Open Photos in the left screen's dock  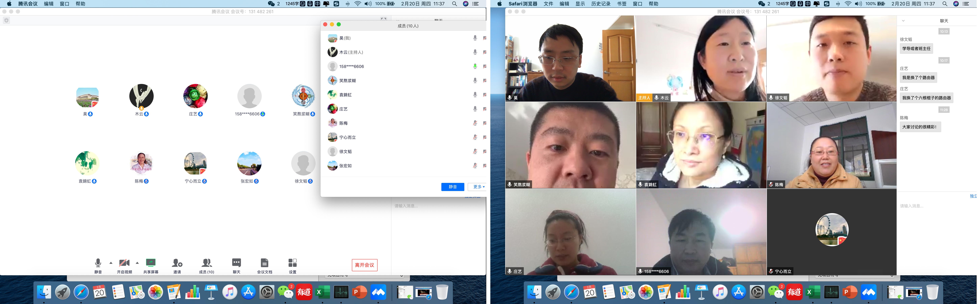(x=155, y=292)
